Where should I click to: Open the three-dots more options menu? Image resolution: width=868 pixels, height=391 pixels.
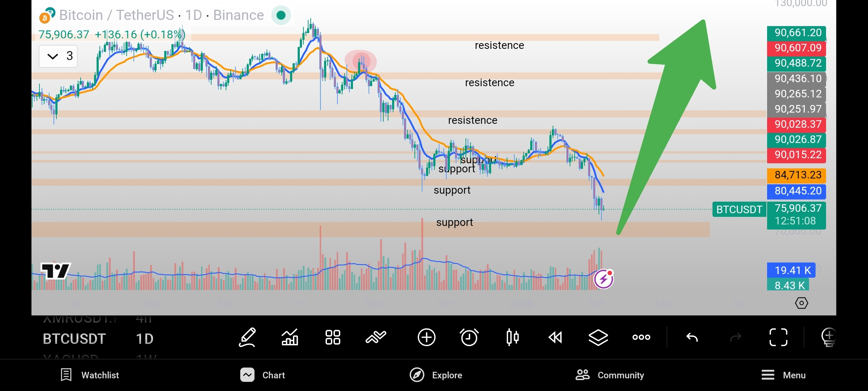pos(641,337)
